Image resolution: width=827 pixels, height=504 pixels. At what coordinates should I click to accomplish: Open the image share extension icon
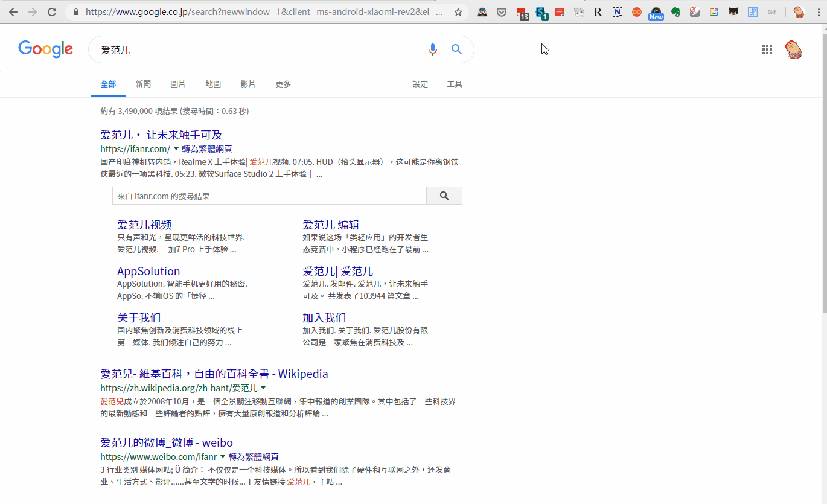point(714,12)
